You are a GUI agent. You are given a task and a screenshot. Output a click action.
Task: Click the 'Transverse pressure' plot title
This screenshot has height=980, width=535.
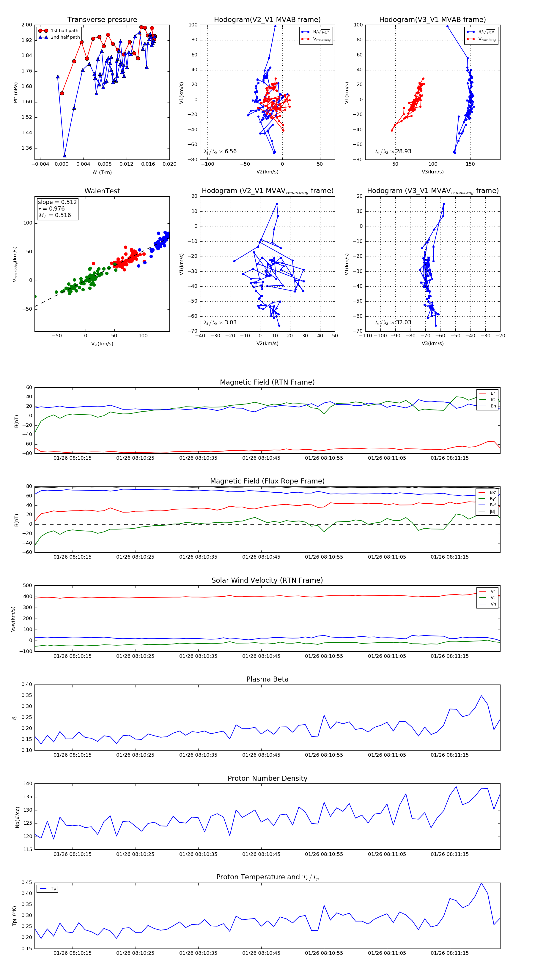102,20
